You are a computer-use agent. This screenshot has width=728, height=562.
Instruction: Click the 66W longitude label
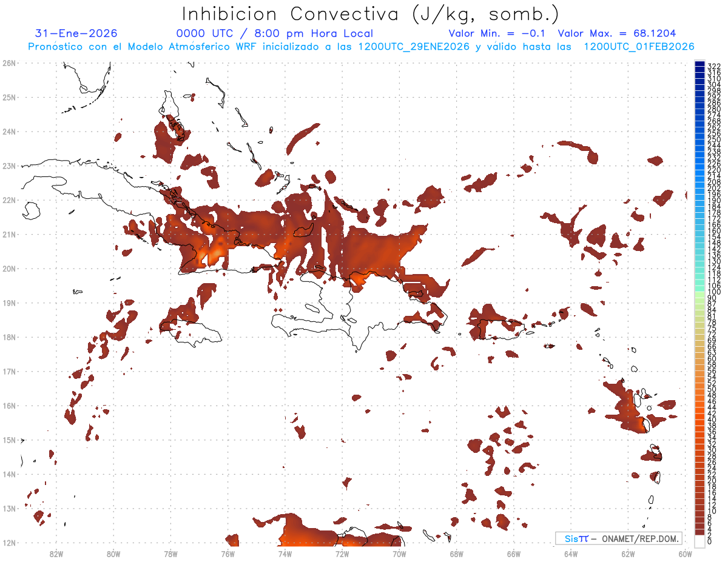pyautogui.click(x=514, y=554)
